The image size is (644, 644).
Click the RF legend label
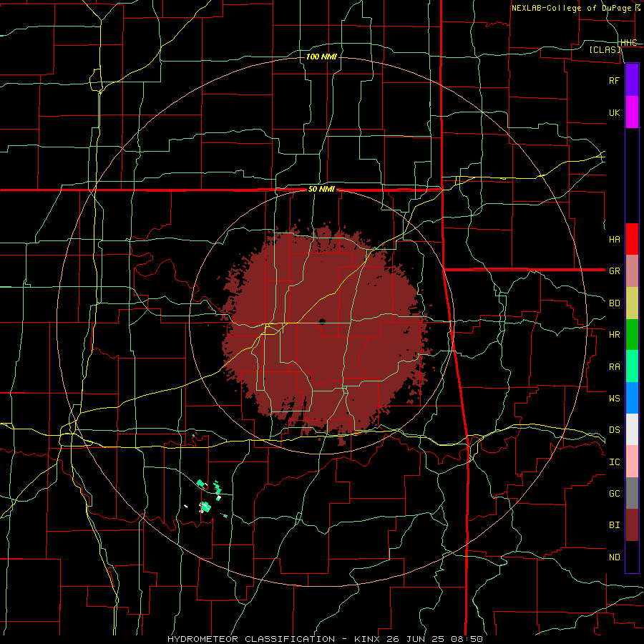[614, 80]
